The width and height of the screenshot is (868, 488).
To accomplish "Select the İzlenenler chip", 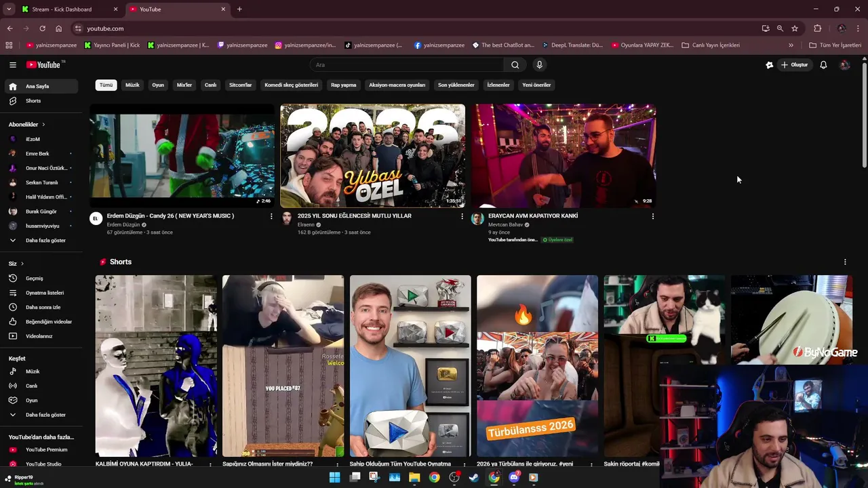I will click(498, 85).
